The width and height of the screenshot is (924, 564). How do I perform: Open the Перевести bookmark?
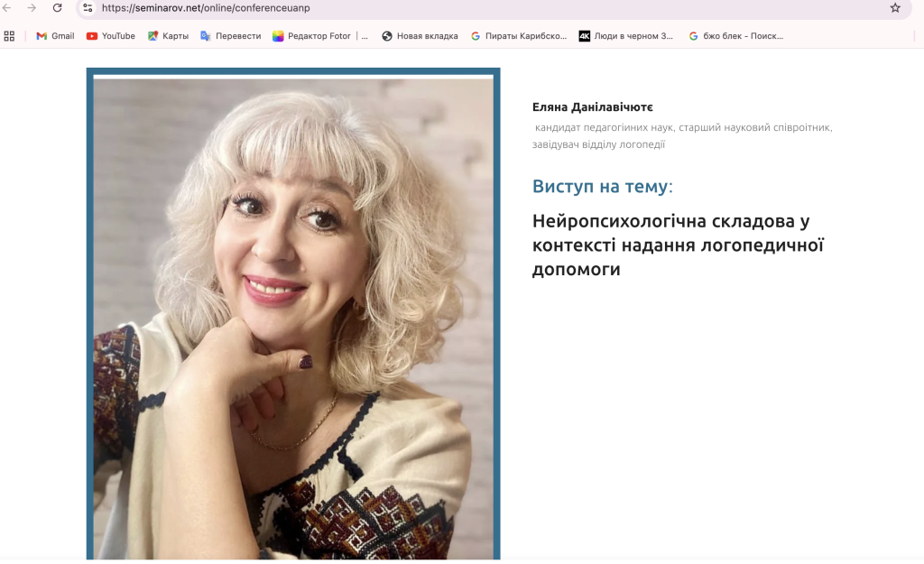tap(230, 36)
